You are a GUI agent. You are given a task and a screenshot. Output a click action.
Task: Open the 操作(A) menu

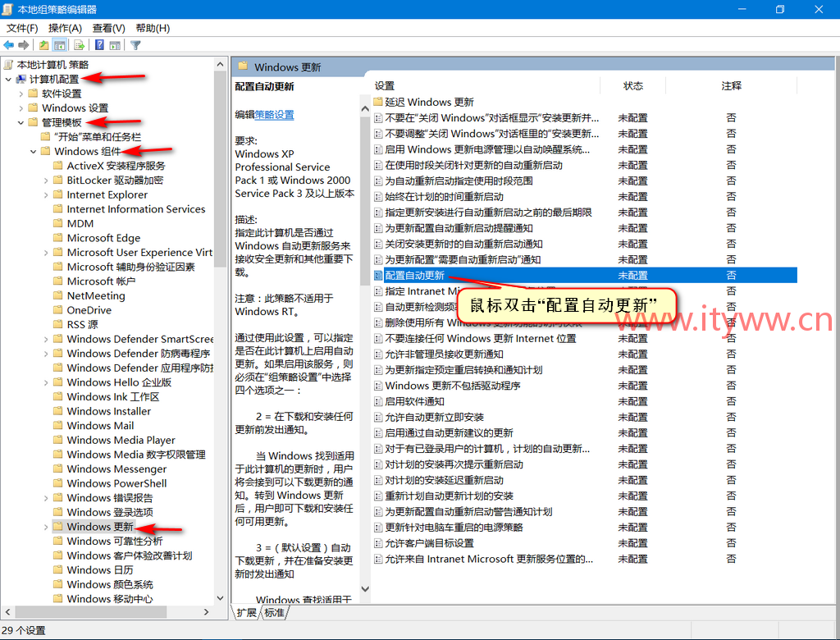[x=65, y=28]
